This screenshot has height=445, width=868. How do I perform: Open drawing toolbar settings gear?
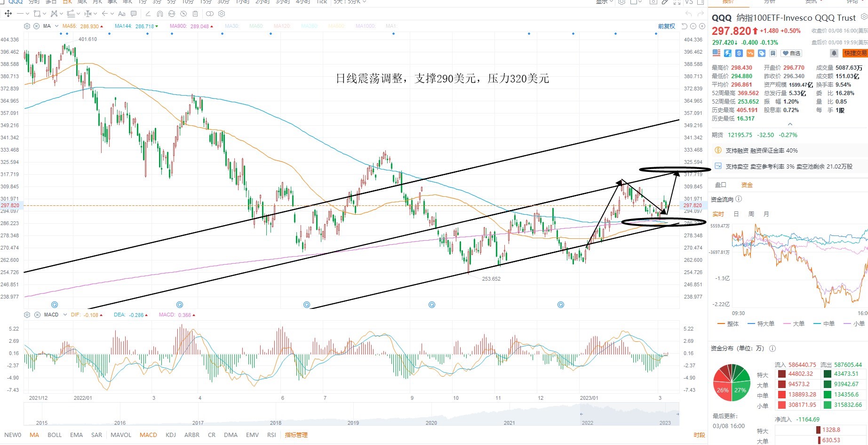pyautogui.click(x=222, y=14)
